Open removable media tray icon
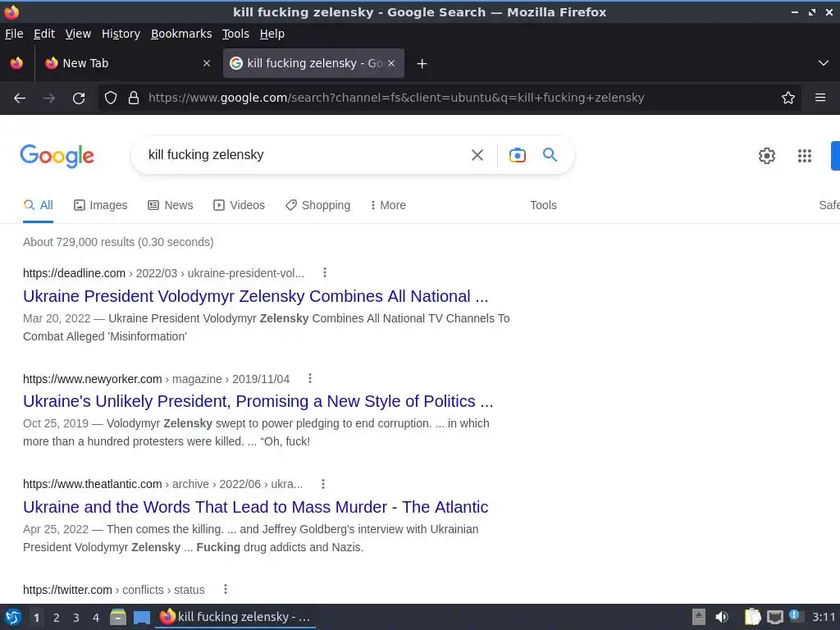The image size is (840, 630). tap(699, 617)
